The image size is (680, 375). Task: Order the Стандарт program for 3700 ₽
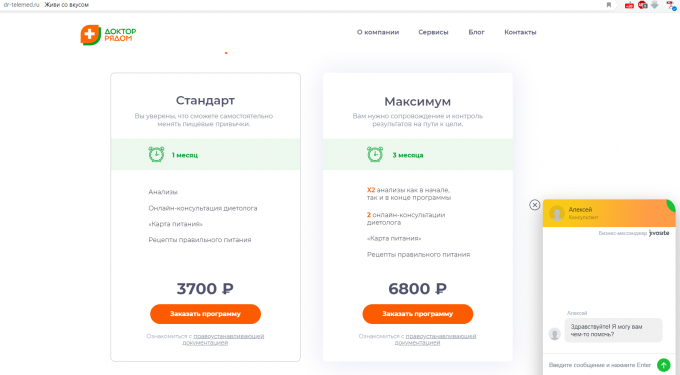[x=206, y=314]
